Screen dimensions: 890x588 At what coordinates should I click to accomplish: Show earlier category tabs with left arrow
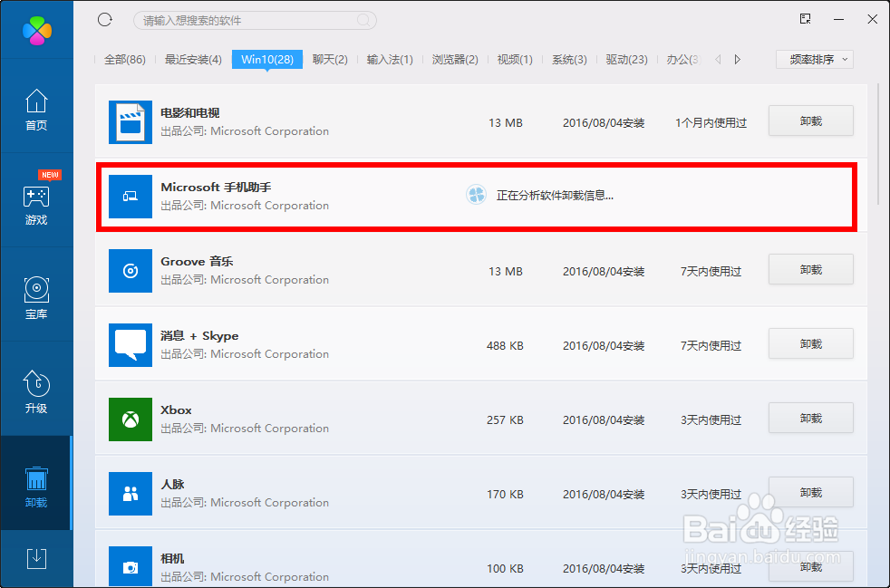click(x=718, y=59)
